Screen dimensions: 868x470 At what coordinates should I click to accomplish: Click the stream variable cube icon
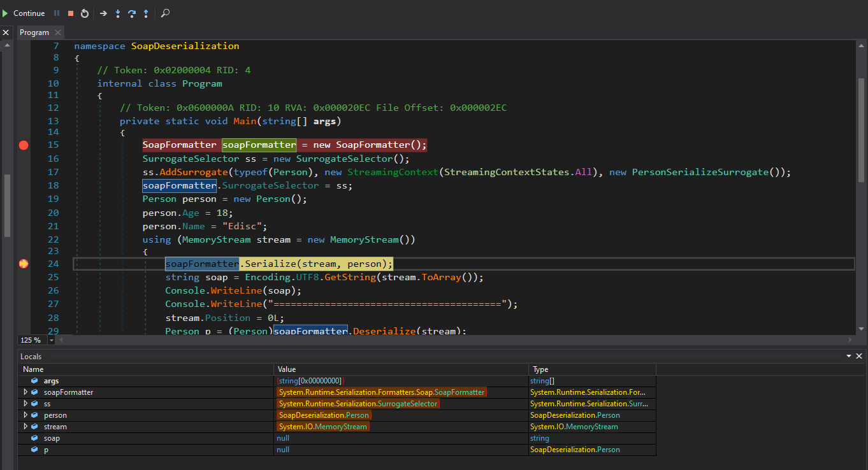click(x=35, y=427)
